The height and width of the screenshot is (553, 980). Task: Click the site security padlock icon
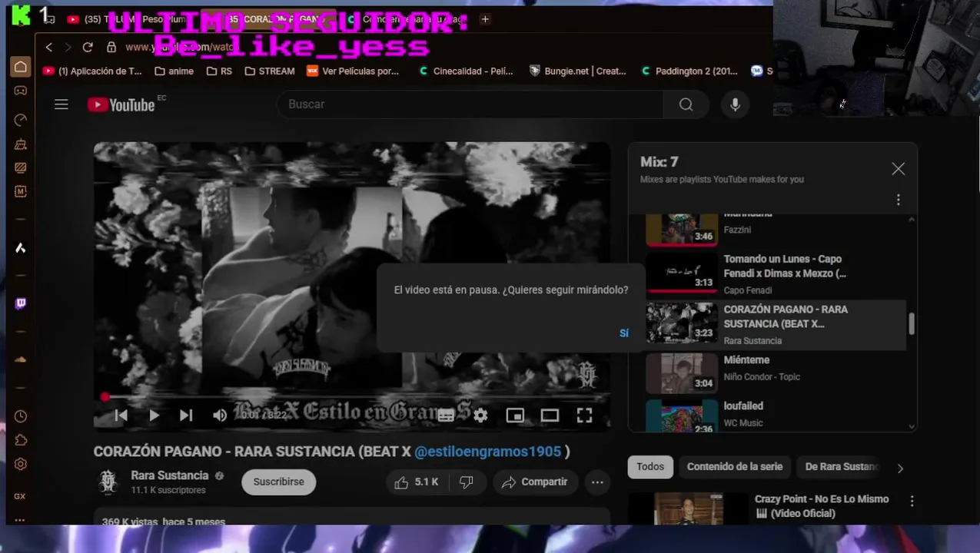[111, 48]
